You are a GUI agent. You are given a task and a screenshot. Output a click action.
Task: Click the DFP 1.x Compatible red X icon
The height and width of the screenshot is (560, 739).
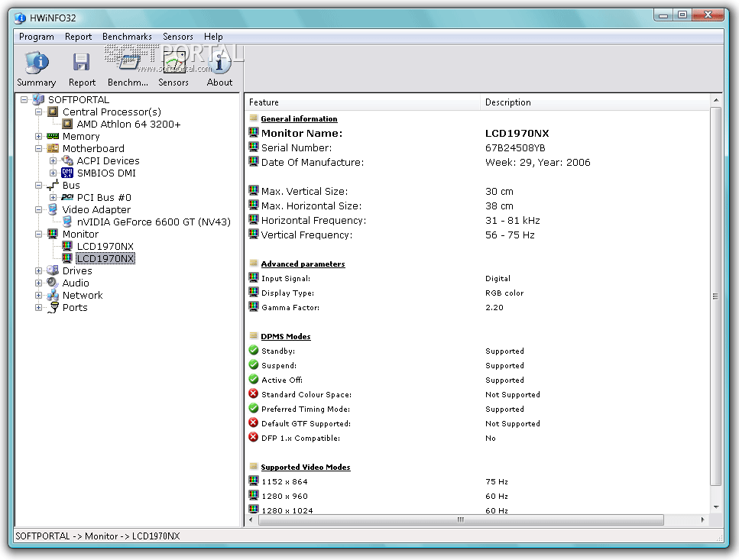pos(254,438)
